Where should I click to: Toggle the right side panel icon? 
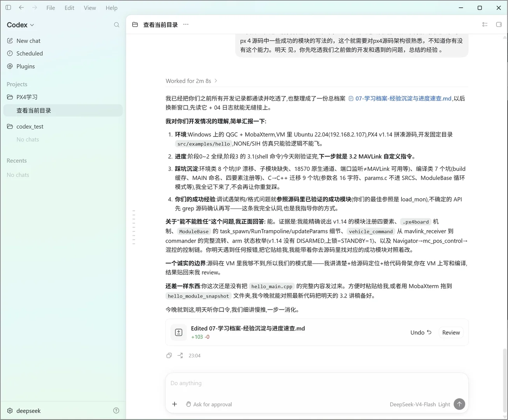coord(499,24)
